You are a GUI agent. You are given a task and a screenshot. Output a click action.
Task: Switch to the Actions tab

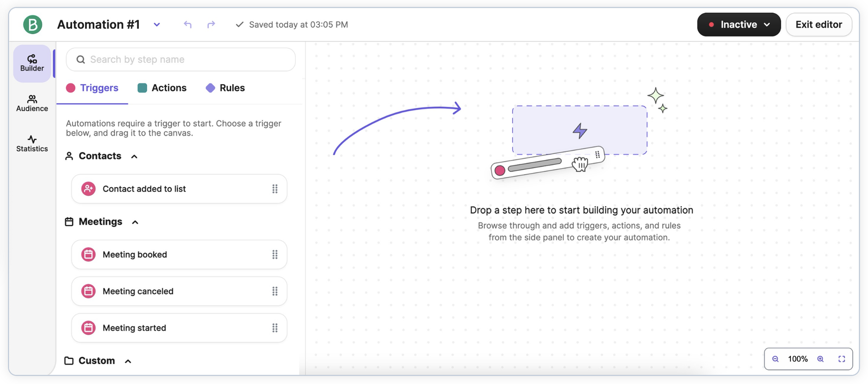pos(162,88)
